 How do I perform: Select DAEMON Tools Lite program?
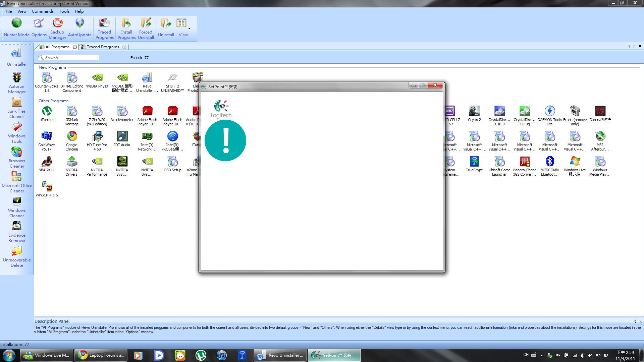click(550, 116)
